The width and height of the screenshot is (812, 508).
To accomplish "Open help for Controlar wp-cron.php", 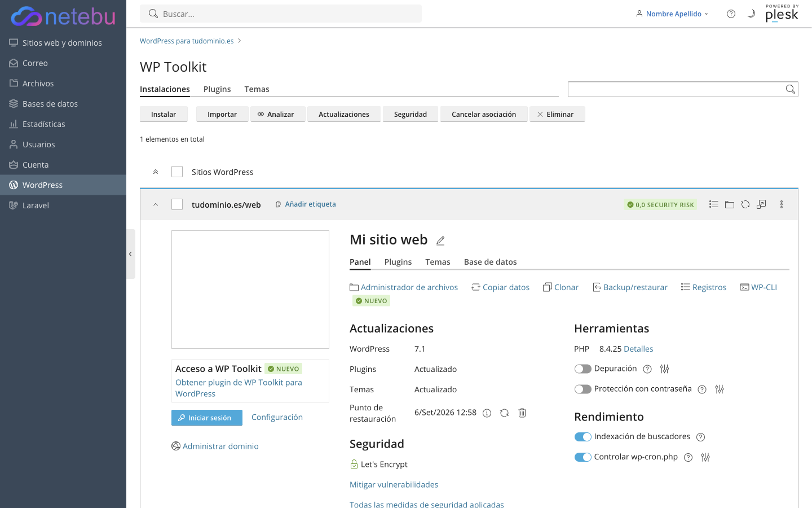I will click(x=688, y=457).
